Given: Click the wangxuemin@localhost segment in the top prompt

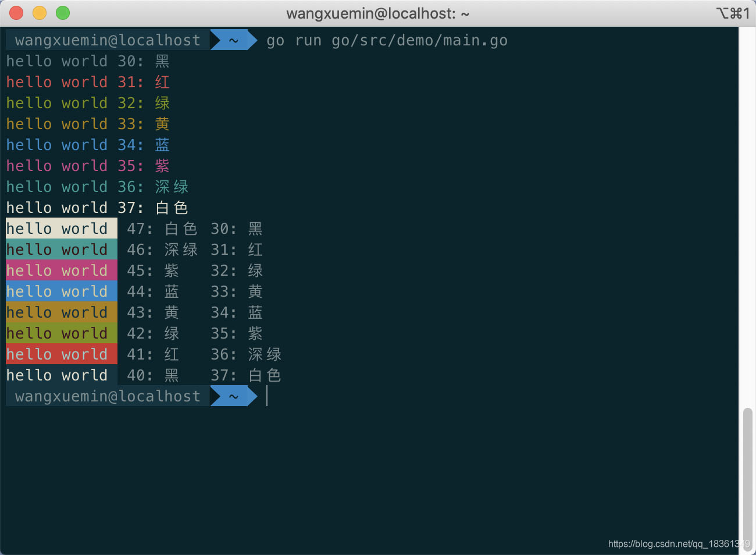Looking at the screenshot, I should pyautogui.click(x=108, y=40).
